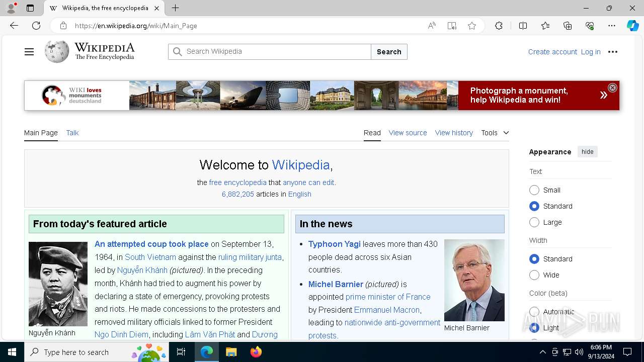Open Collections in the toolbar
Viewport: 644px width, 362px height.
click(x=568, y=26)
